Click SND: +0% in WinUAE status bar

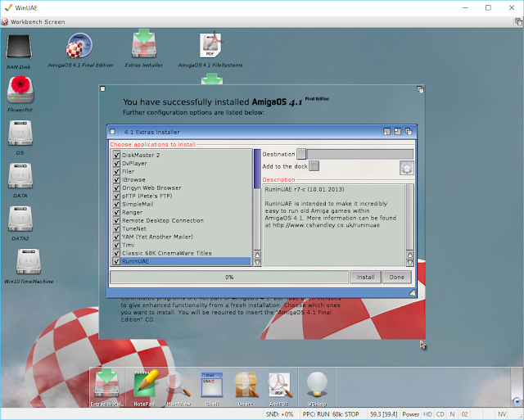279,414
